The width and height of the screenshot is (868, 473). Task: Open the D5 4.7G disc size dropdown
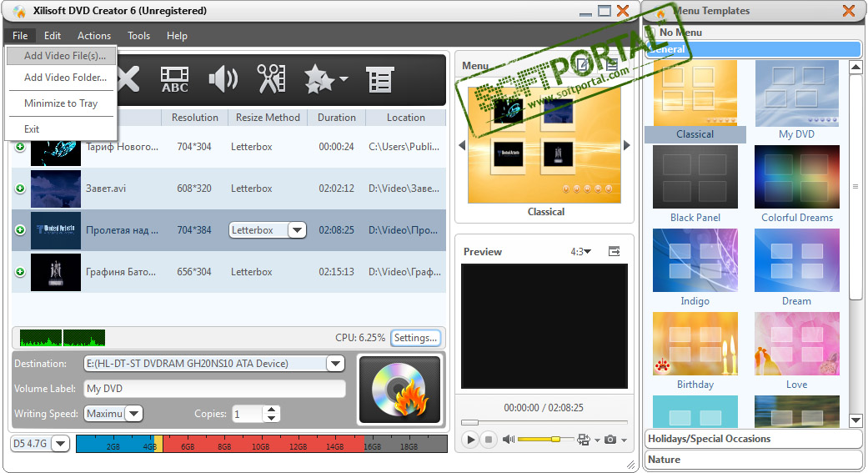[x=60, y=444]
